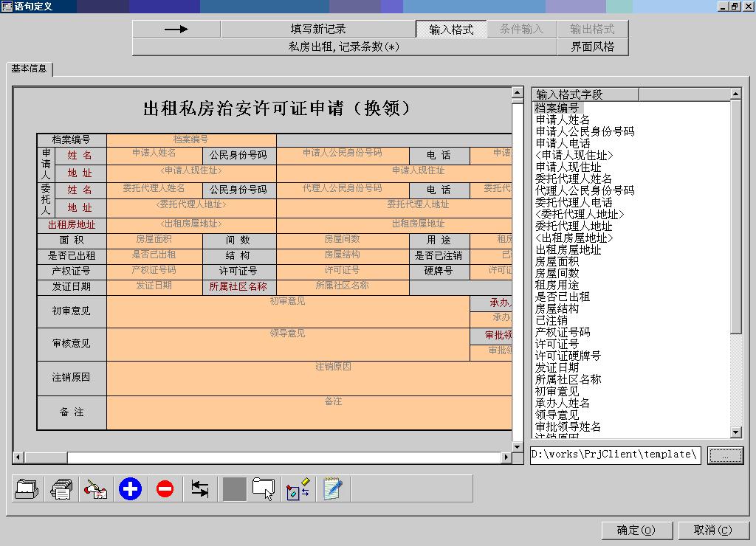
Task: Click the template path input field
Action: [614, 455]
